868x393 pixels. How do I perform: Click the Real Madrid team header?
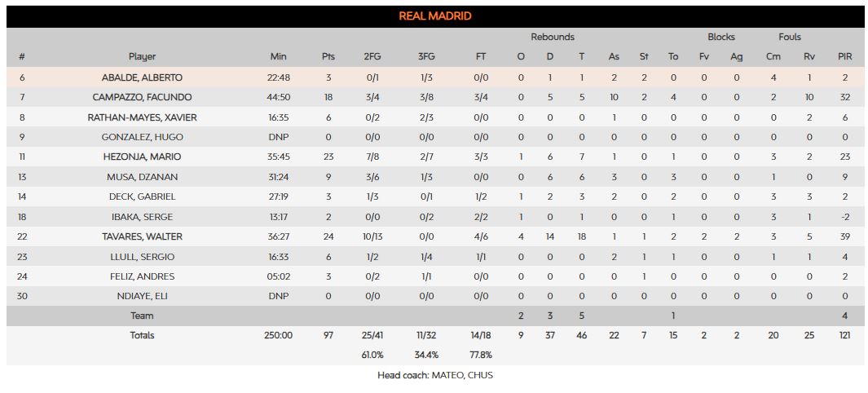[x=434, y=16]
